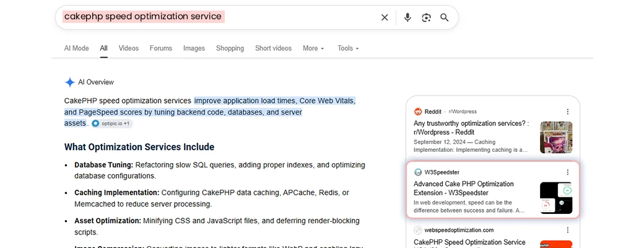The image size is (644, 248).
Task: Switch to the Shopping tab
Action: coord(230,48)
